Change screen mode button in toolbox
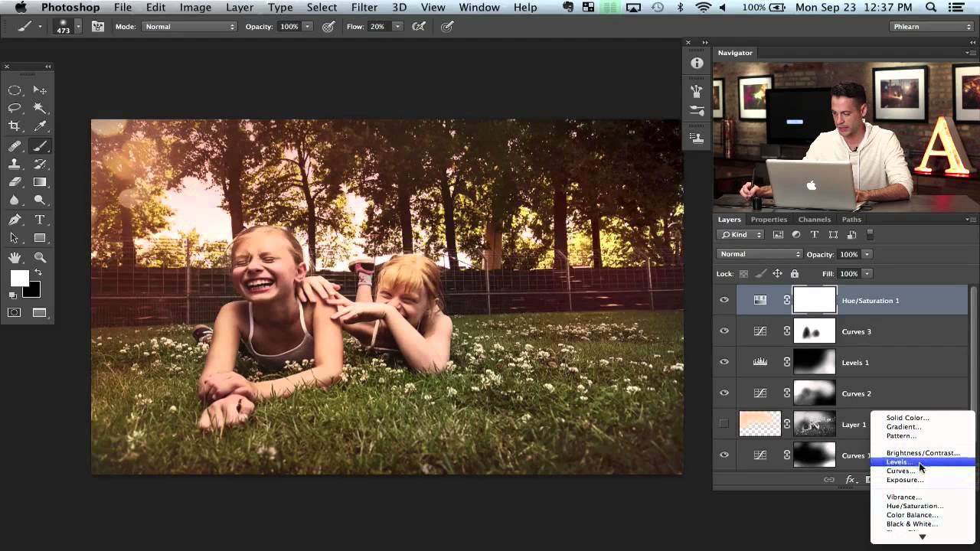Screen dimensions: 980x551 point(40,312)
